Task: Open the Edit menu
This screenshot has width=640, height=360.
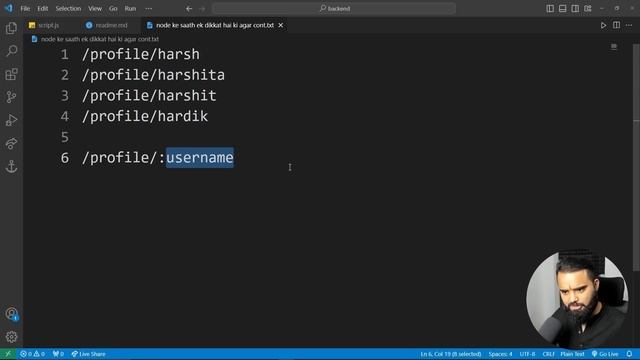Action: (x=42, y=9)
